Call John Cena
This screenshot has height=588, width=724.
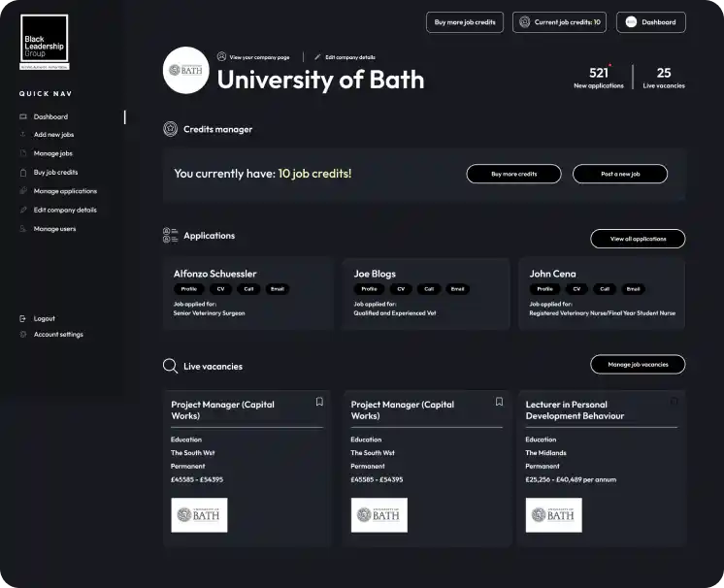tap(605, 289)
